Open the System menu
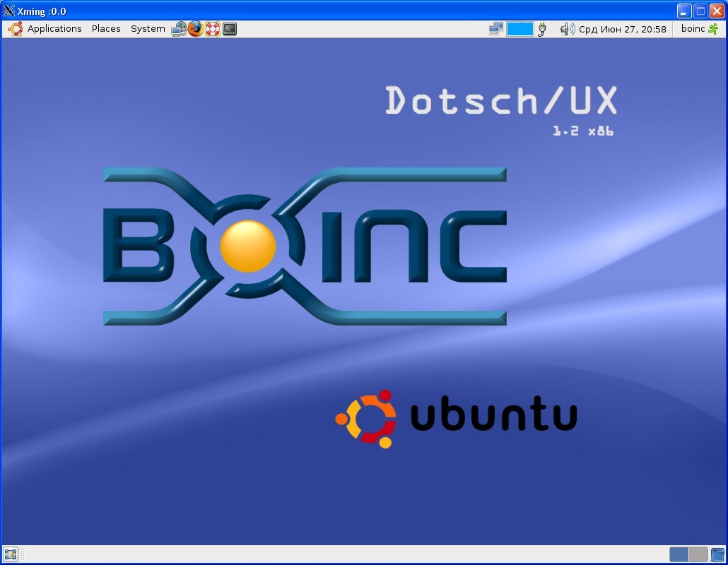 point(147,28)
